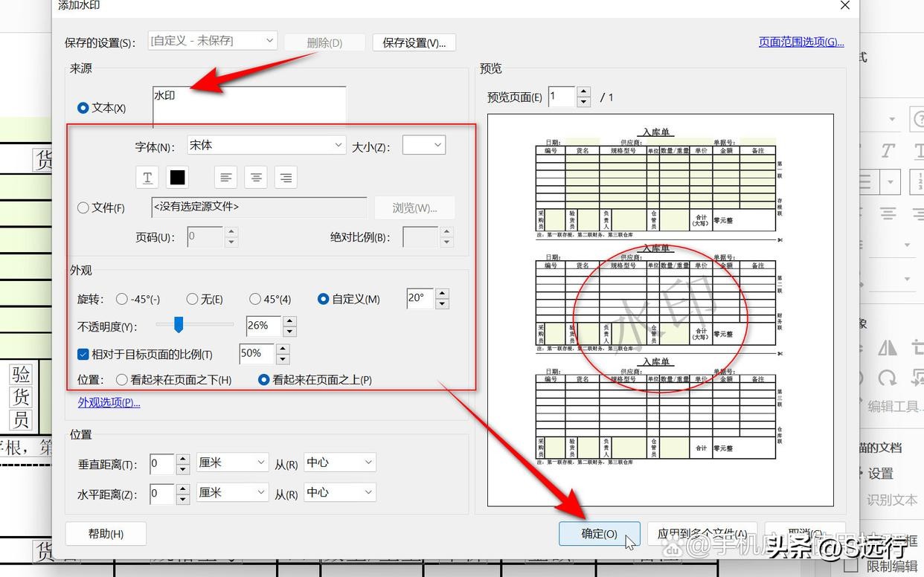Click 编辑工具... in right panel
Image resolution: width=924 pixels, height=577 pixels.
[x=896, y=406]
